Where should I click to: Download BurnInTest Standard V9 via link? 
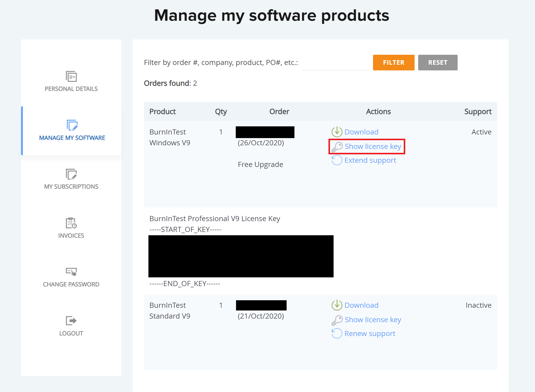(x=362, y=305)
